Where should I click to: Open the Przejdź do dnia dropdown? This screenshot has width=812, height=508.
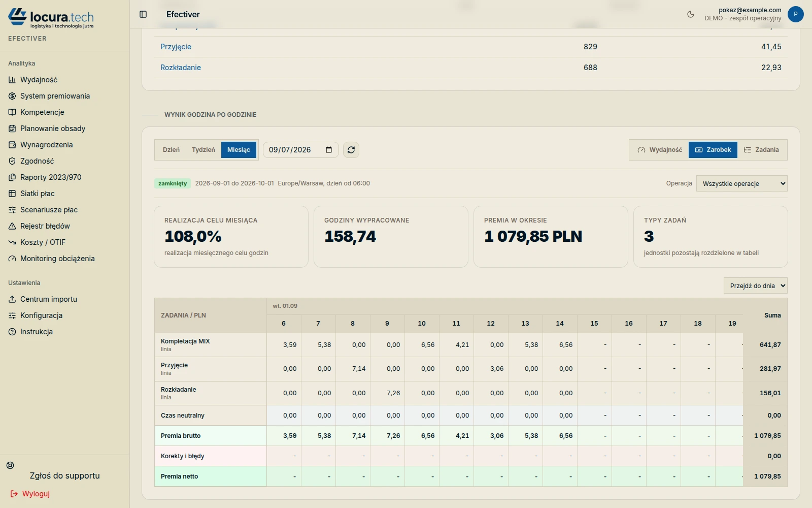click(756, 285)
